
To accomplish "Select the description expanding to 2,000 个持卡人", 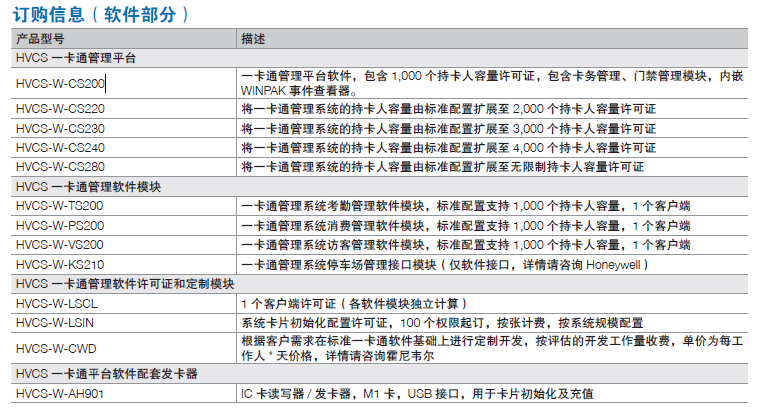I will point(448,109).
